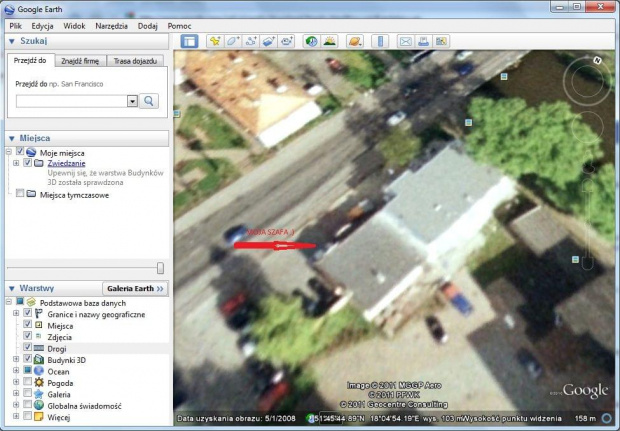Screen dimensions: 620x431
Task: Expand the Budynki 3D tree node
Action: click(x=16, y=359)
